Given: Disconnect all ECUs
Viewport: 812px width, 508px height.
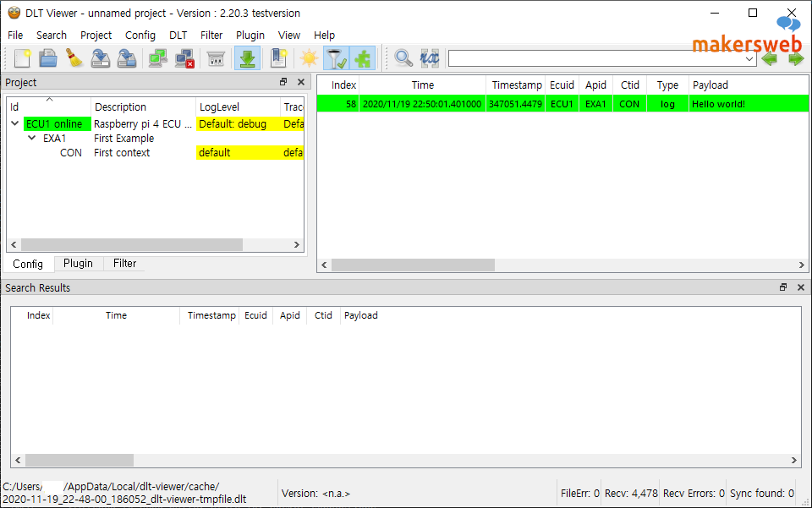Looking at the screenshot, I should 184,57.
